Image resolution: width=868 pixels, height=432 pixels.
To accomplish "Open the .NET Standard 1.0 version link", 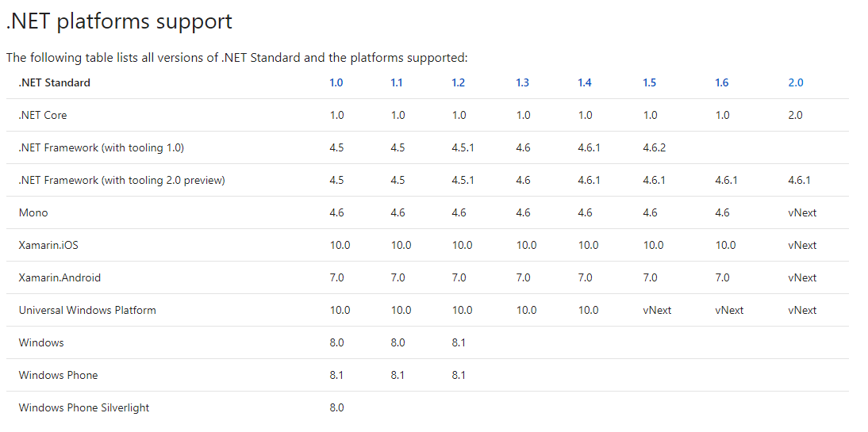I will [x=336, y=82].
